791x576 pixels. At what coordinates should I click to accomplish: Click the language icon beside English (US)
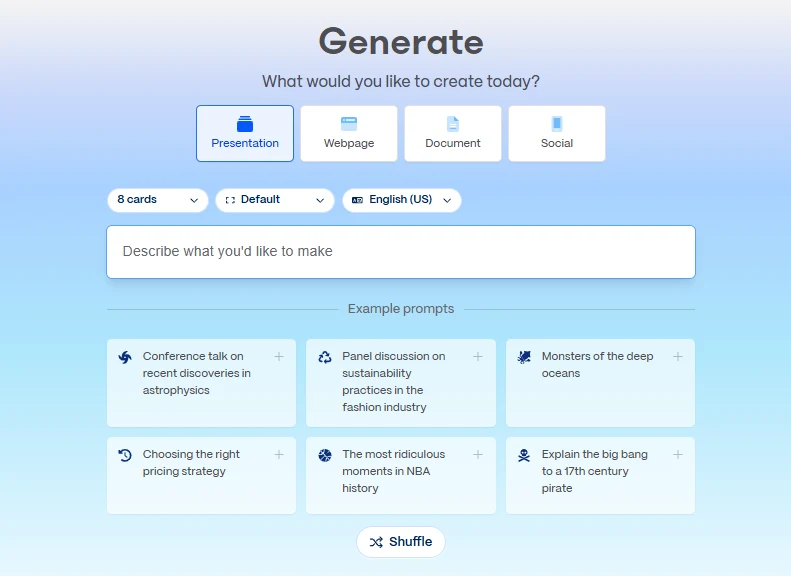(357, 200)
